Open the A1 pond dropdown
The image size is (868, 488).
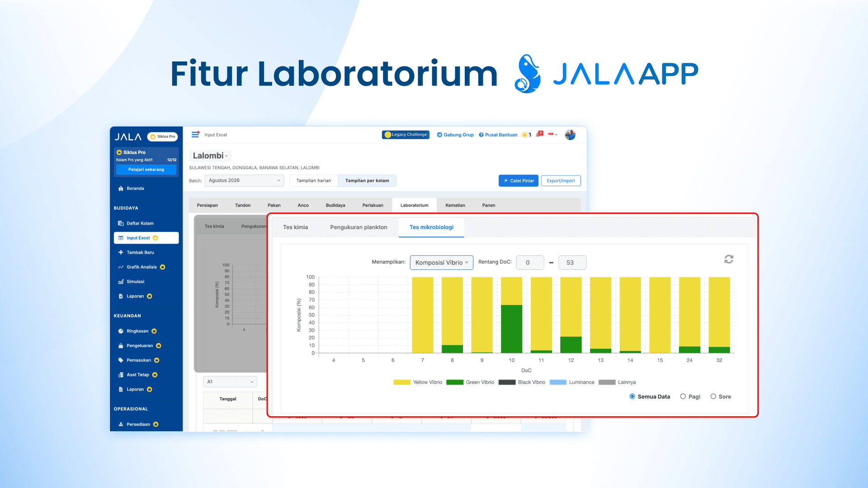click(x=230, y=382)
